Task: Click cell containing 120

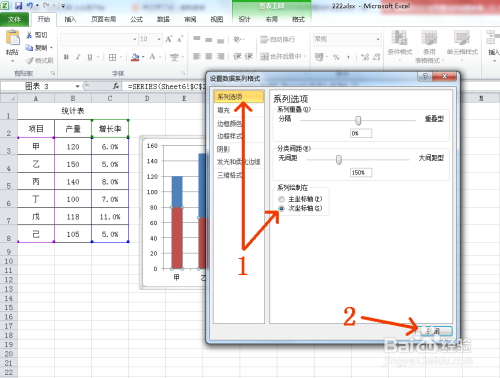Action: 73,147
